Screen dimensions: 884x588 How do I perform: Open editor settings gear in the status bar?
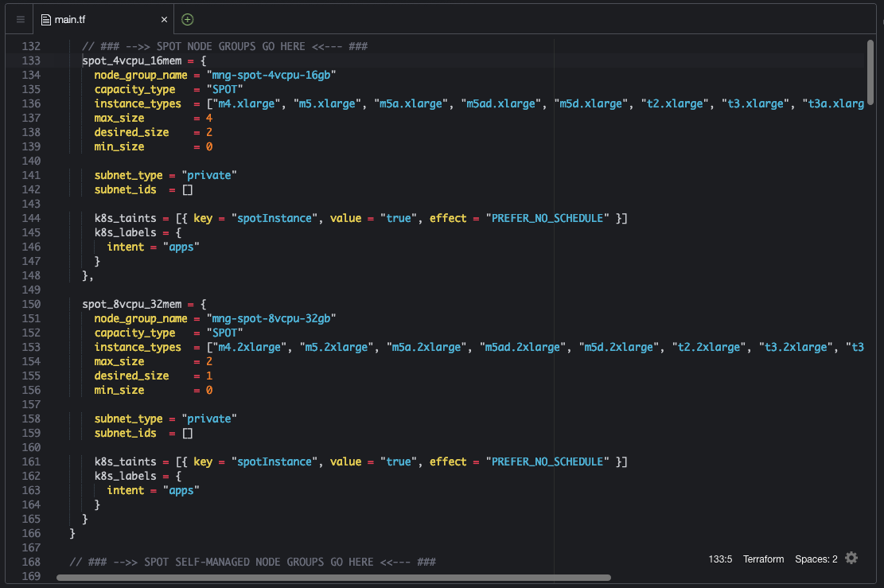click(x=851, y=558)
